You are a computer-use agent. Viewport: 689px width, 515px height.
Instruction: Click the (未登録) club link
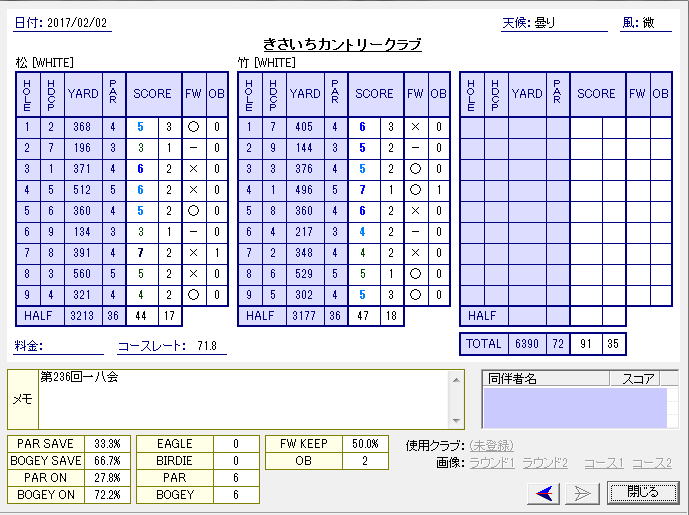(x=491, y=445)
